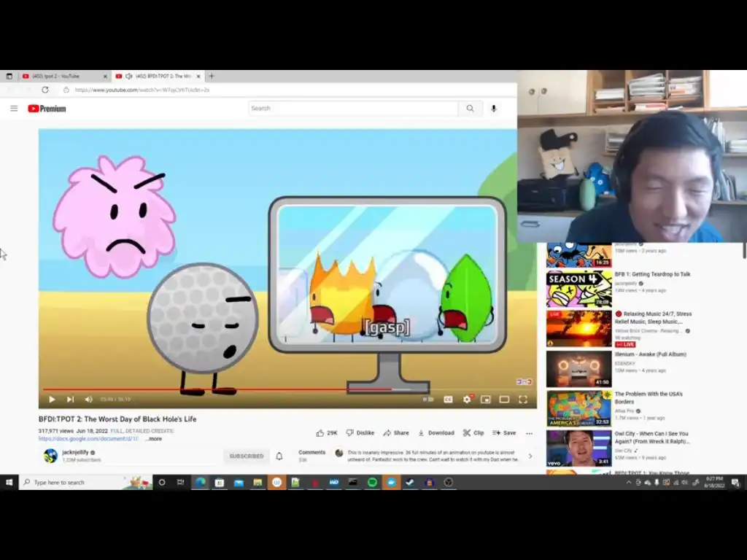This screenshot has width=747, height=560.
Task: Click the Dislike button
Action: (x=360, y=433)
